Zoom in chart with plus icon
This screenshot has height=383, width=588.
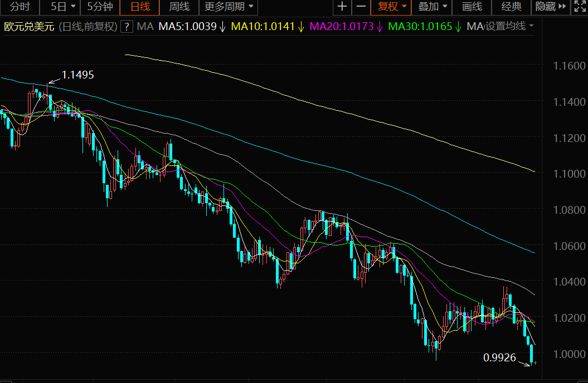coord(342,7)
